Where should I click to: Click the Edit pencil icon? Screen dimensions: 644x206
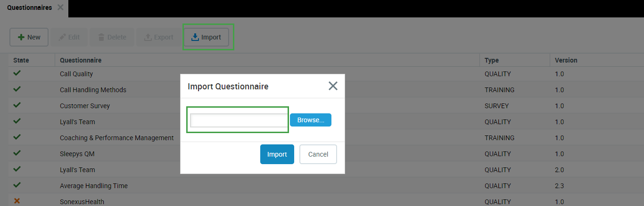[62, 37]
